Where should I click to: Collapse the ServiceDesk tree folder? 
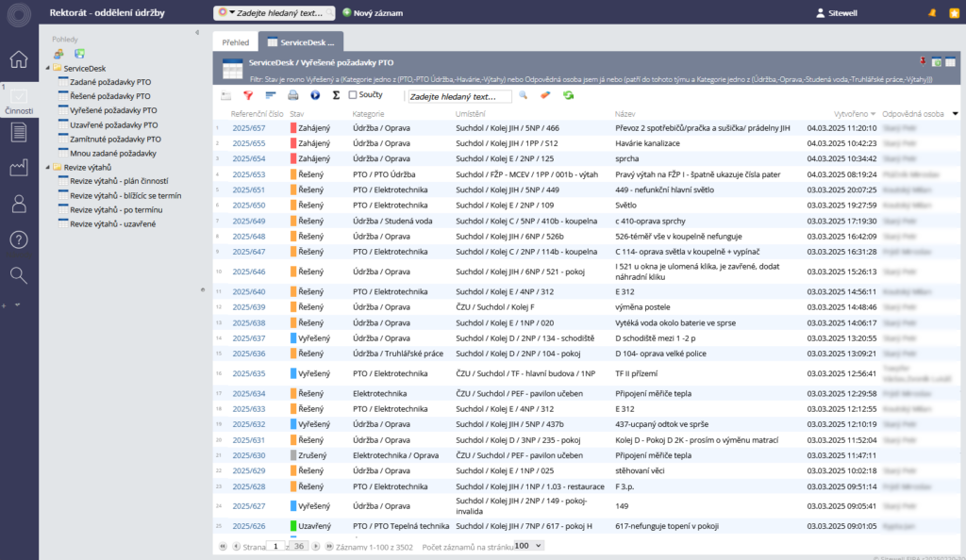pos(47,68)
